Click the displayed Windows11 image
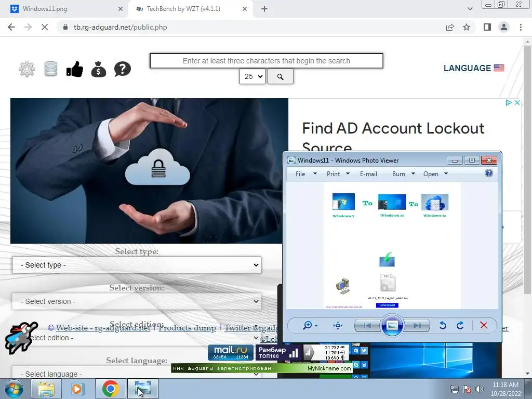 coord(392,246)
